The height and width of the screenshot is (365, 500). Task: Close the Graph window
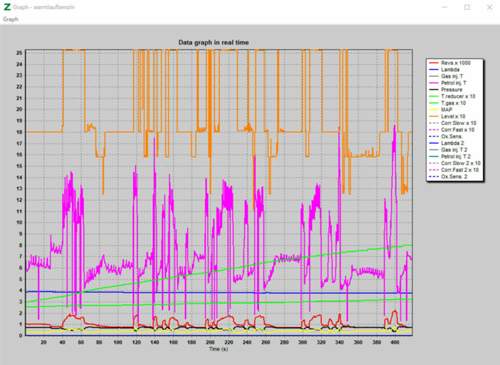(x=490, y=7)
